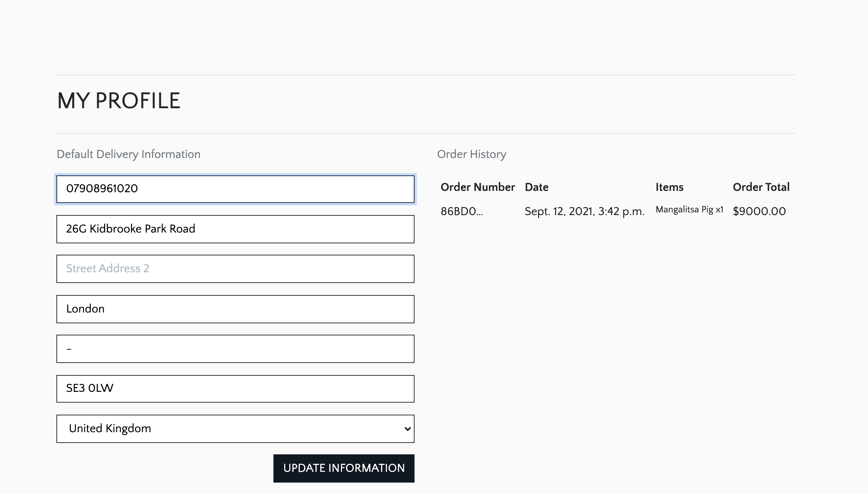868x494 pixels.
Task: Click the SE3 0LW postcode field
Action: point(235,388)
